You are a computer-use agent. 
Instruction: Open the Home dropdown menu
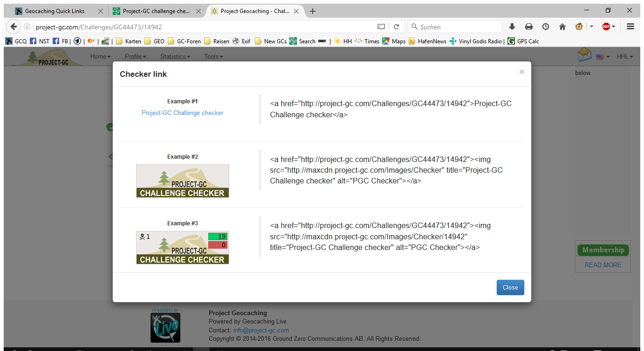(101, 56)
